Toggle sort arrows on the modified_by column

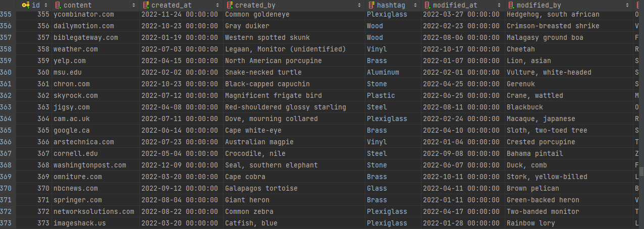tap(628, 5)
